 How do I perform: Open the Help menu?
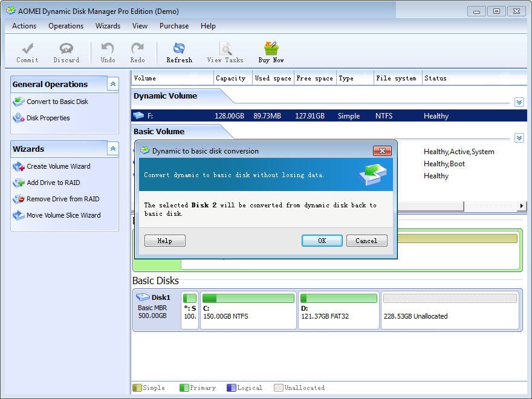(x=208, y=26)
